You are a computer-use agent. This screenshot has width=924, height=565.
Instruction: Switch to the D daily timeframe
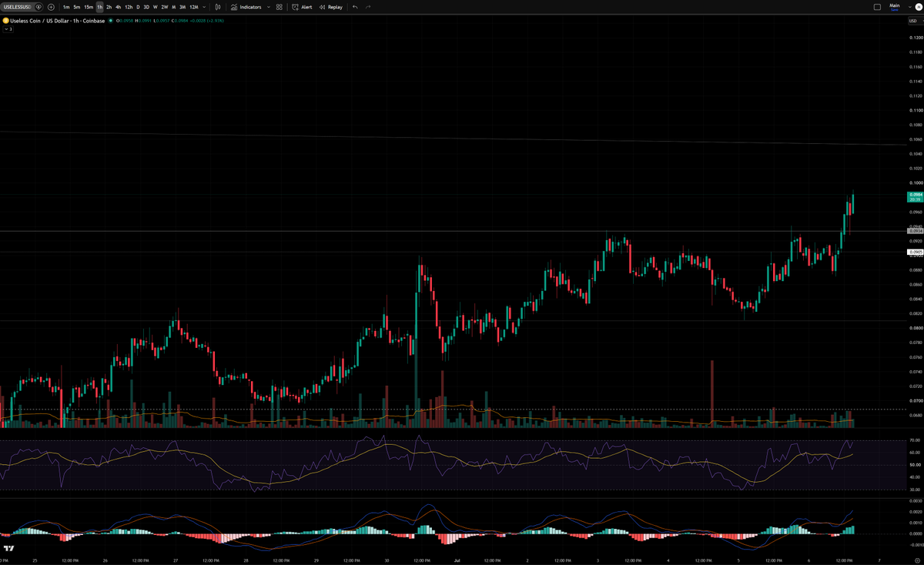coord(138,7)
